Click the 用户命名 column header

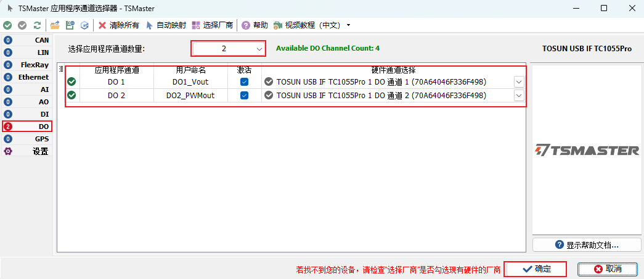point(190,70)
